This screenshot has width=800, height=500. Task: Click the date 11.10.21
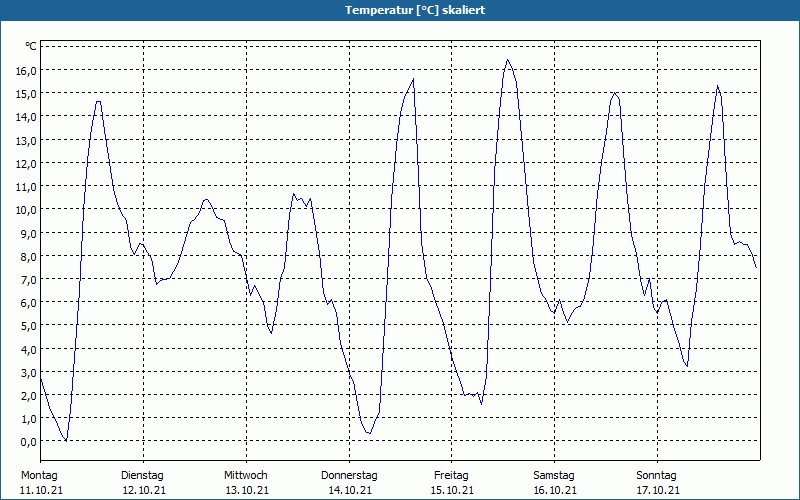click(41, 490)
